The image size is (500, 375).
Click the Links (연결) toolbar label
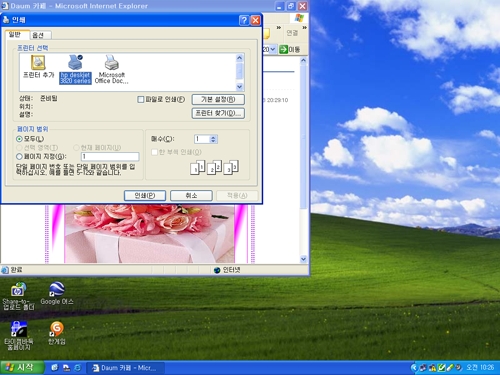pyautogui.click(x=292, y=33)
